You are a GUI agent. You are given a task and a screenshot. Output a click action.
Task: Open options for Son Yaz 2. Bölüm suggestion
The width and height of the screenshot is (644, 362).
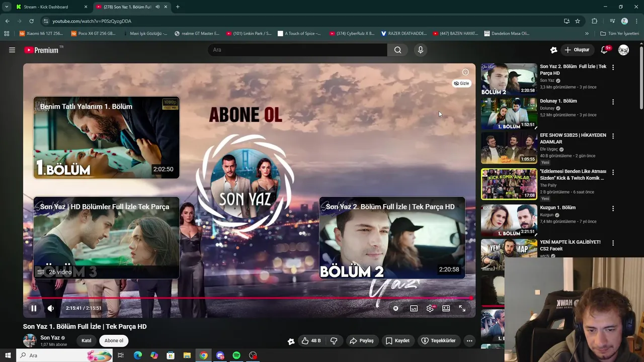click(613, 67)
